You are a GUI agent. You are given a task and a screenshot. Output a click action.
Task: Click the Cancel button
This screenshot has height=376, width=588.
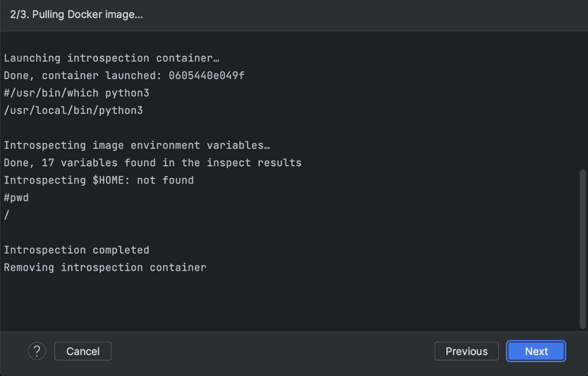point(83,351)
